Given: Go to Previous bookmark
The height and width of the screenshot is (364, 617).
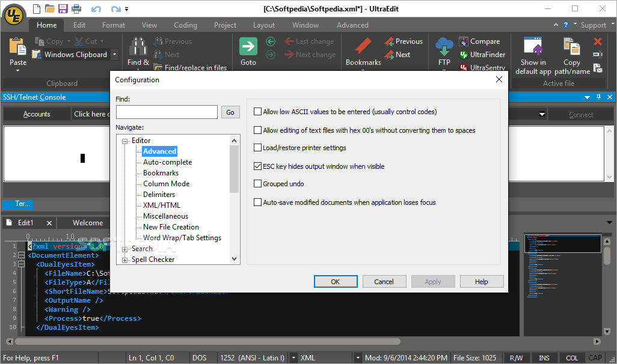Looking at the screenshot, I should [404, 41].
